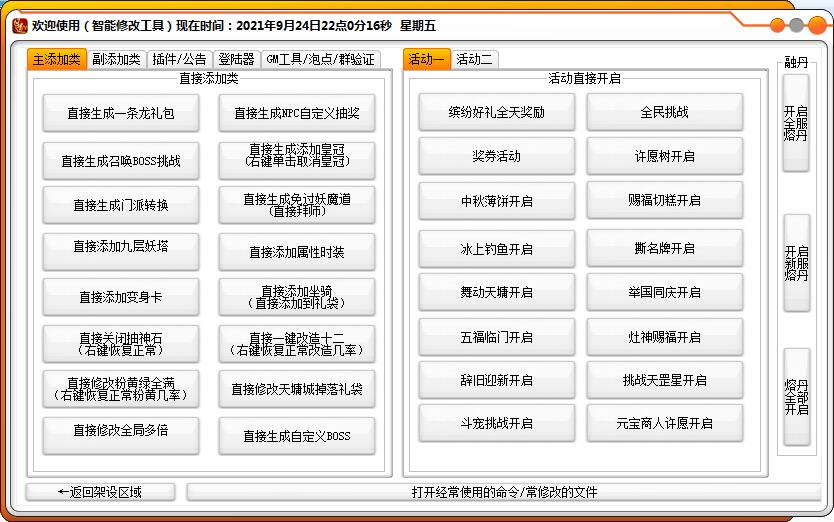Click the ←返回架设区域 button
The width and height of the screenshot is (834, 522).
pos(100,492)
